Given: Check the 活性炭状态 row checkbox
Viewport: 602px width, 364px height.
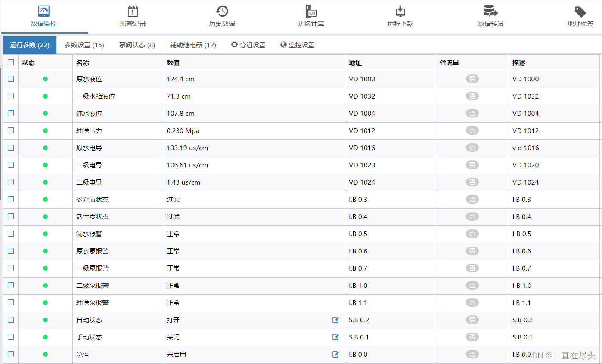Looking at the screenshot, I should tap(11, 216).
